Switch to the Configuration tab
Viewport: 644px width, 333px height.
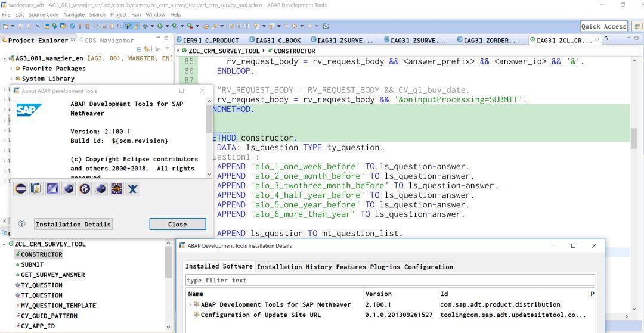click(x=428, y=266)
